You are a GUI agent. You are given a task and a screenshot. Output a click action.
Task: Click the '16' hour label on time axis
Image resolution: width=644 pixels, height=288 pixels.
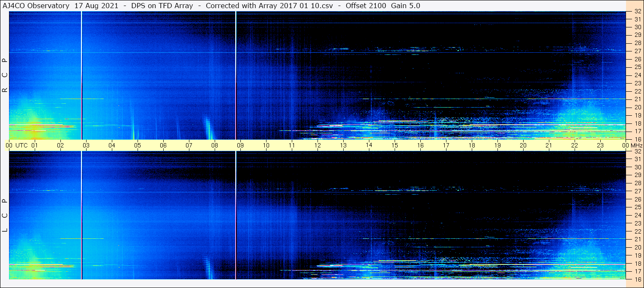[420, 145]
